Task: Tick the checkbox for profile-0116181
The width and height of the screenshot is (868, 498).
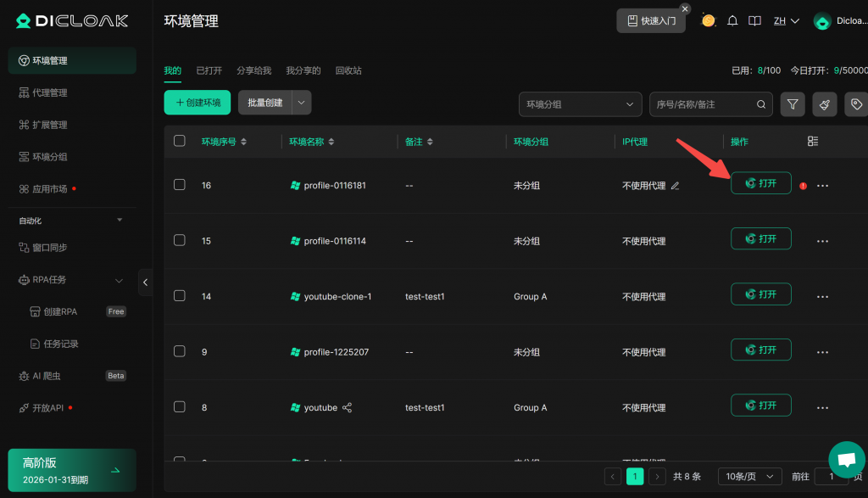Action: [180, 184]
